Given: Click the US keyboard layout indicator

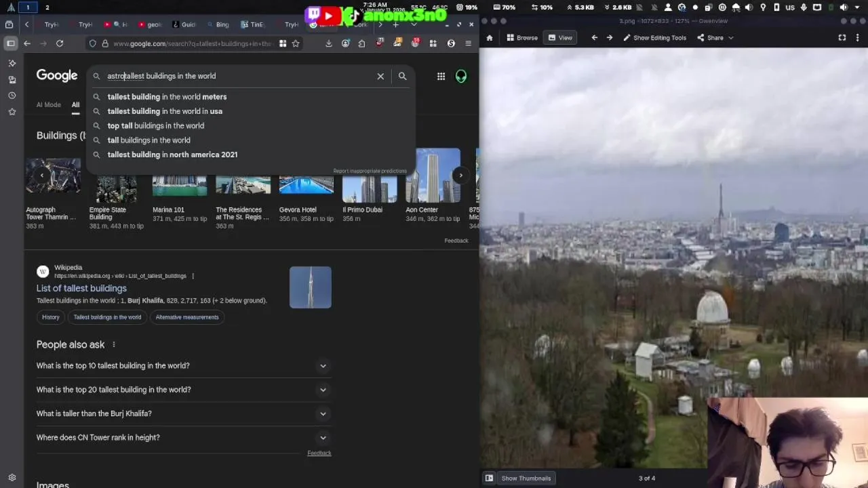Looking at the screenshot, I should [x=789, y=7].
